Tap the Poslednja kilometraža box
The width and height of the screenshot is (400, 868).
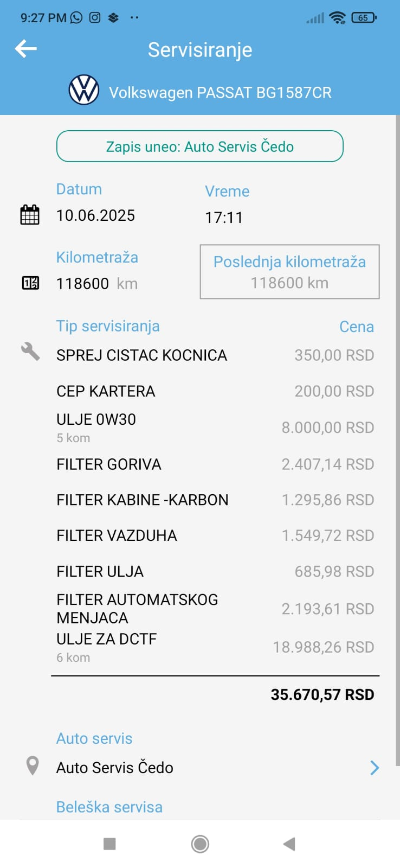pos(289,272)
